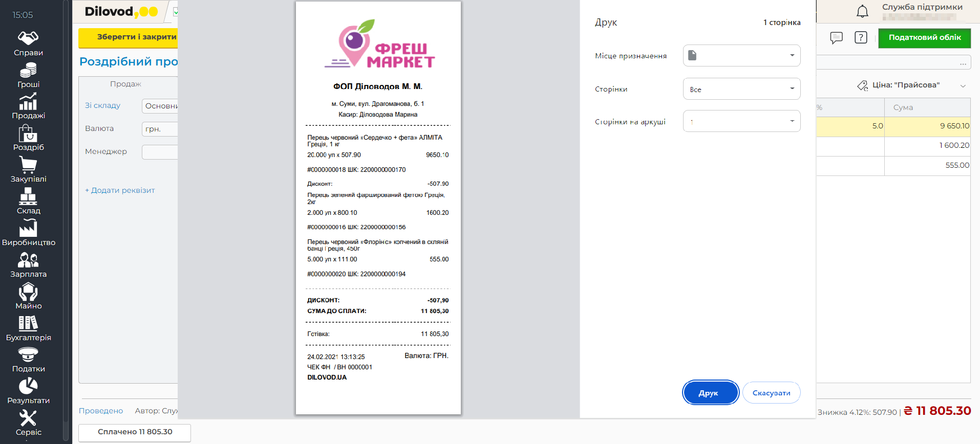
Task: Click the notifications bell icon
Action: 862,12
